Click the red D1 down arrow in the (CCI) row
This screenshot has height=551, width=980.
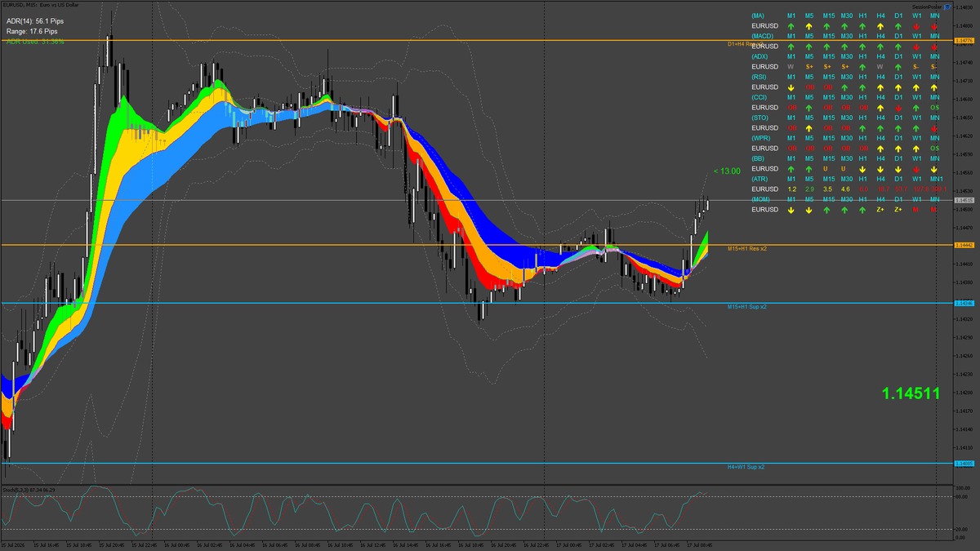pos(898,108)
